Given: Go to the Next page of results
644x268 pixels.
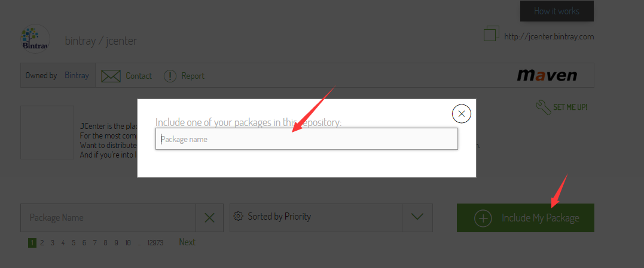Looking at the screenshot, I should point(187,242).
